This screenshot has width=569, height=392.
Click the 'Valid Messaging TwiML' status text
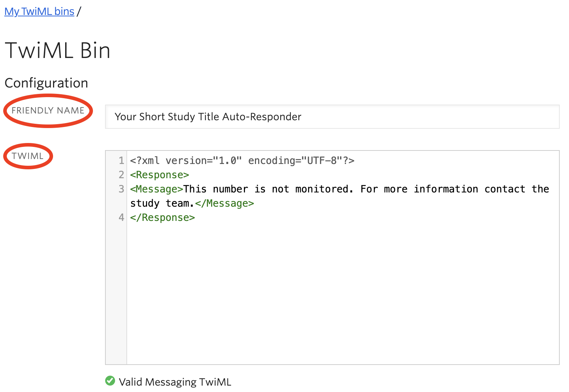175,382
